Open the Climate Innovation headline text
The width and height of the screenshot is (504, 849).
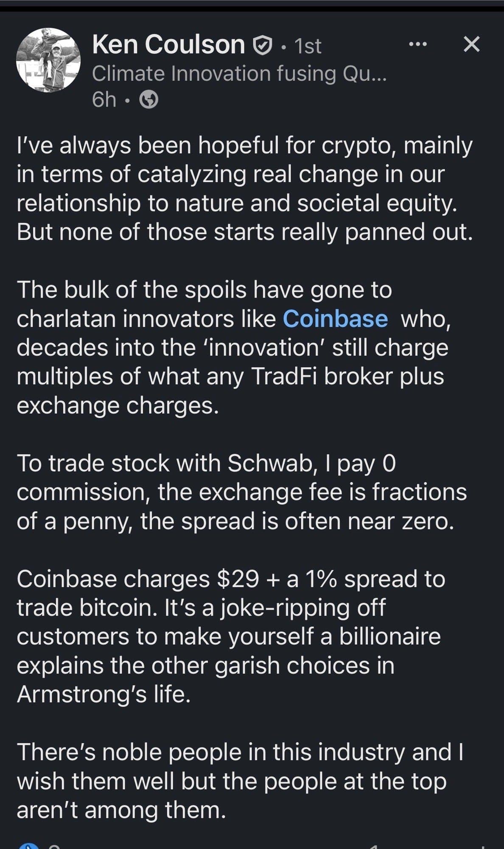click(x=239, y=73)
